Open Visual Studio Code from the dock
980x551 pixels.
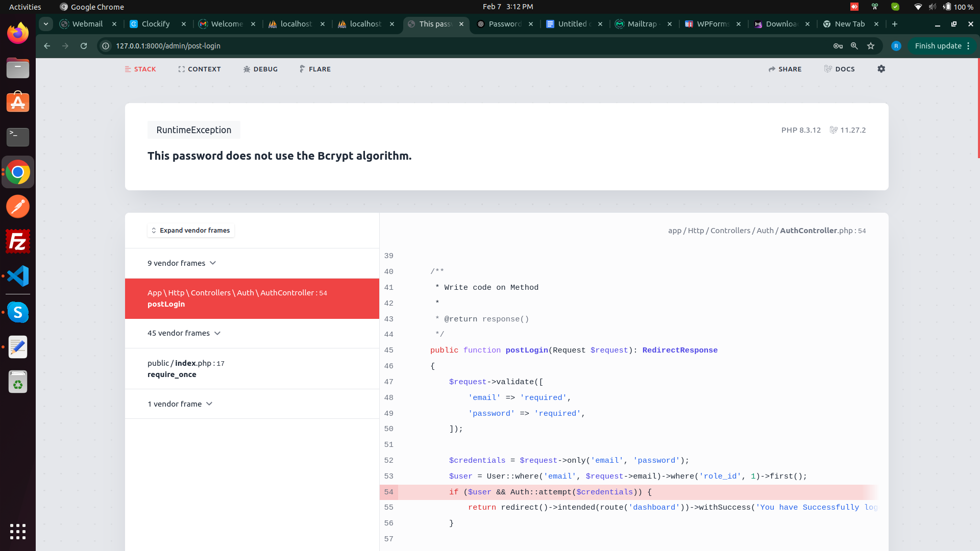click(x=18, y=276)
